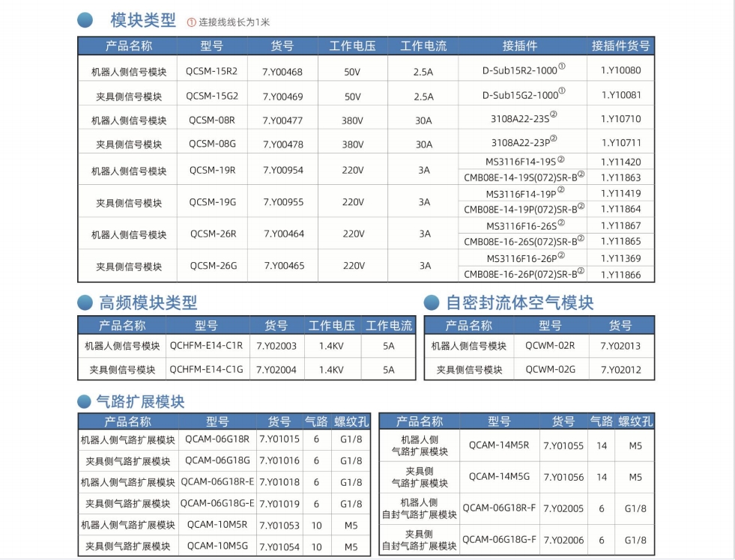Click the blue bullet beside 模块类型 heading
This screenshot has height=560, width=735.
coord(85,20)
